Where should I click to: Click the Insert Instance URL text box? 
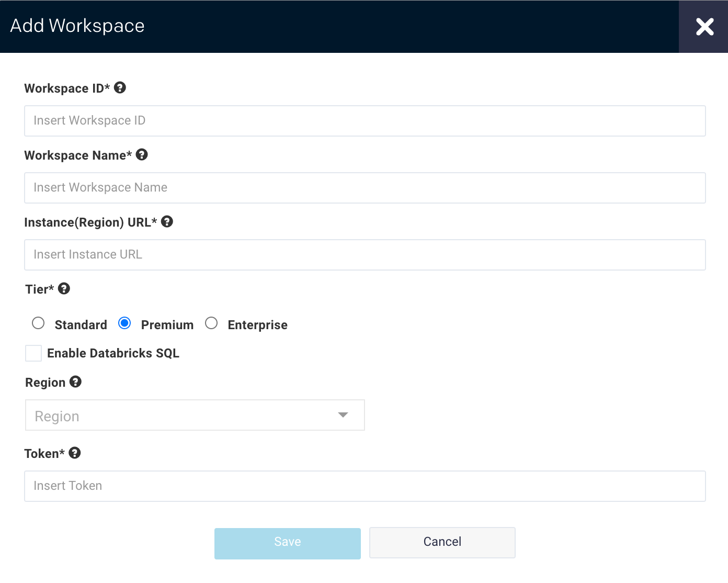[365, 255]
